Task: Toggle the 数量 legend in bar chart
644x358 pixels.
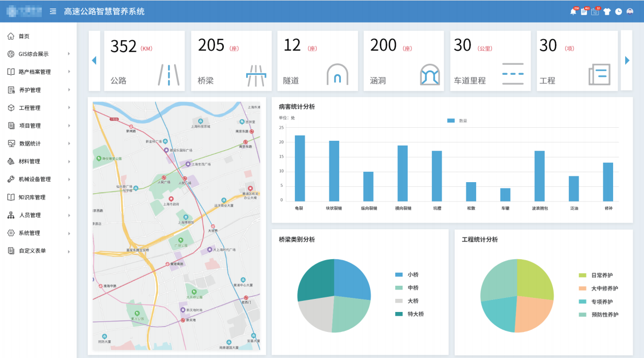Action: tap(457, 120)
